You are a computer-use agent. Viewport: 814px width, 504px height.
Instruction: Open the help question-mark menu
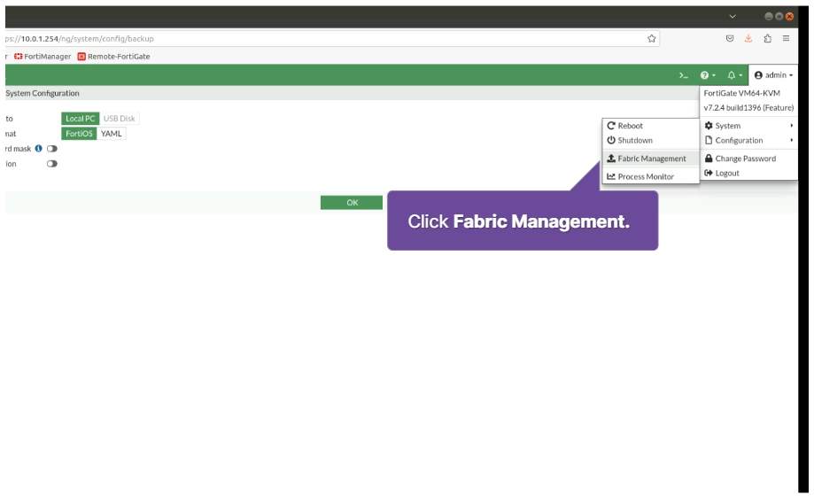point(708,75)
